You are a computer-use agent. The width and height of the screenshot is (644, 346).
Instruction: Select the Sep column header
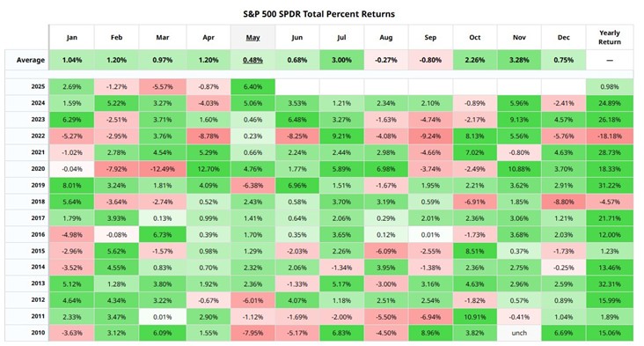[x=430, y=37]
